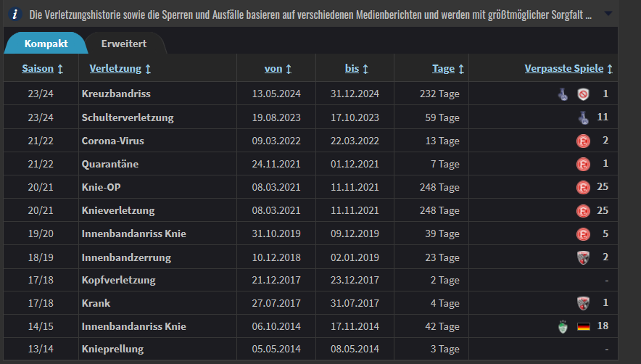Click the blue club crest in Schulterverletzung row
Viewport: 641px width, 364px height.
coord(584,117)
